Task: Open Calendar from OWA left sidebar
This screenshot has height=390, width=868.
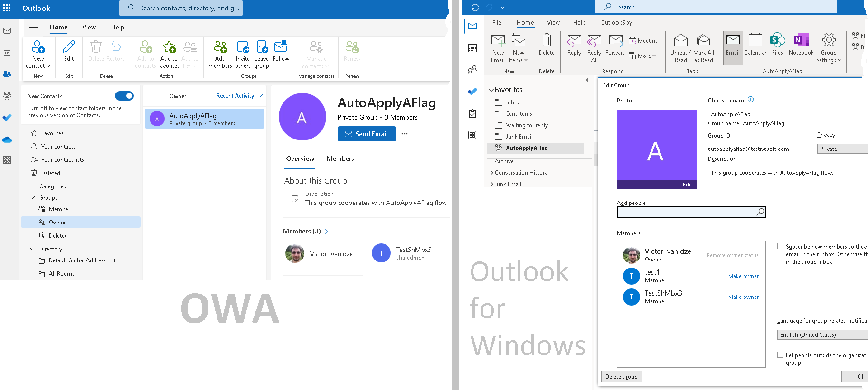Action: pyautogui.click(x=7, y=52)
